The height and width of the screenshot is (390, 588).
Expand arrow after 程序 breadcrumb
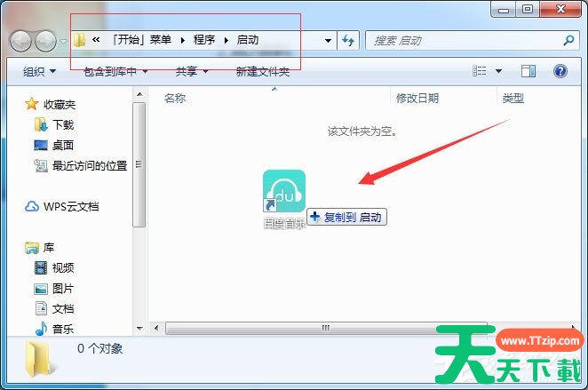[226, 40]
